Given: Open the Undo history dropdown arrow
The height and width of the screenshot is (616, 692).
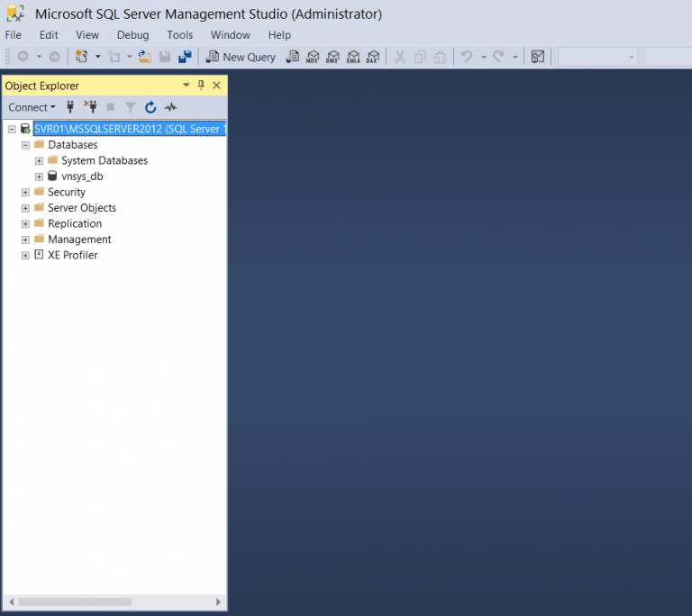Looking at the screenshot, I should tap(484, 57).
